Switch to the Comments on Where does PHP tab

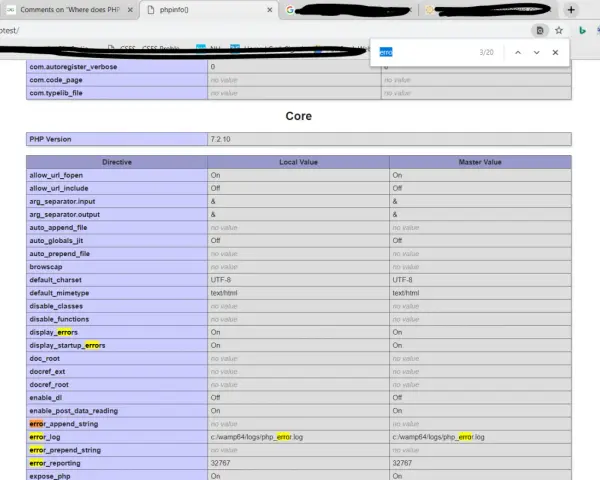[70, 10]
